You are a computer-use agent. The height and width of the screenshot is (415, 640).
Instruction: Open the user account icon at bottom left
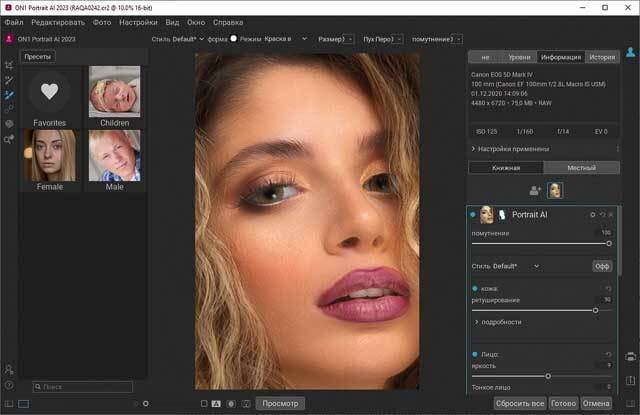point(9,369)
